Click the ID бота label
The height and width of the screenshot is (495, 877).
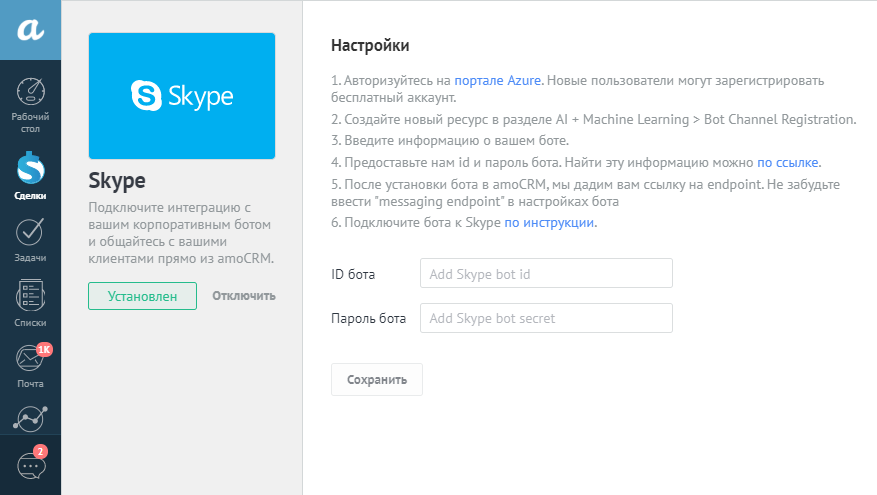353,275
